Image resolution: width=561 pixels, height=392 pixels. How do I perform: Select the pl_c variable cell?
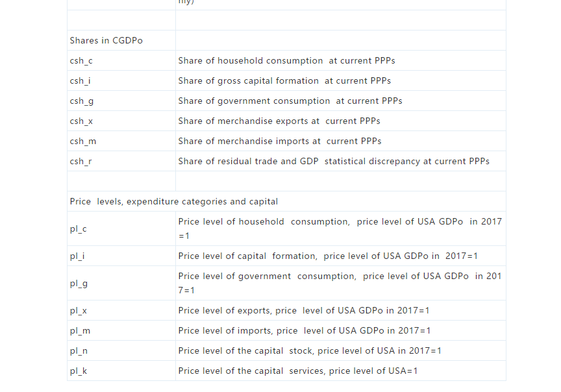79,228
